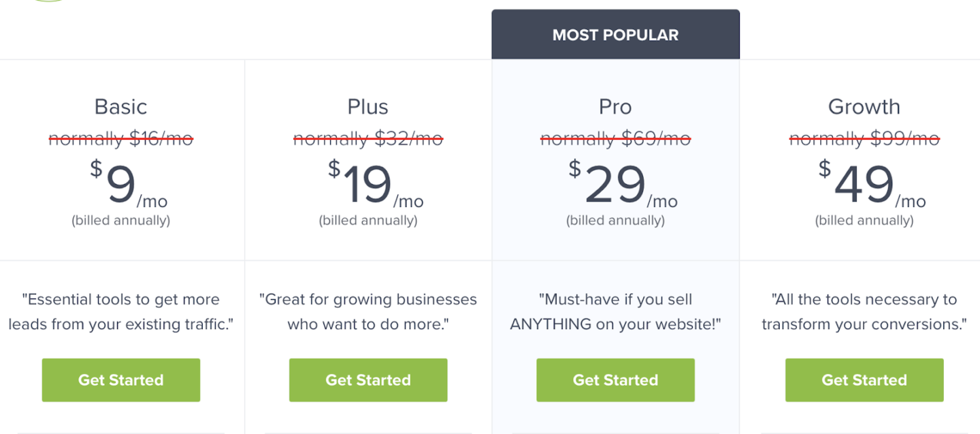
Task: Click the MOST POPULAR banner
Action: coord(615,34)
